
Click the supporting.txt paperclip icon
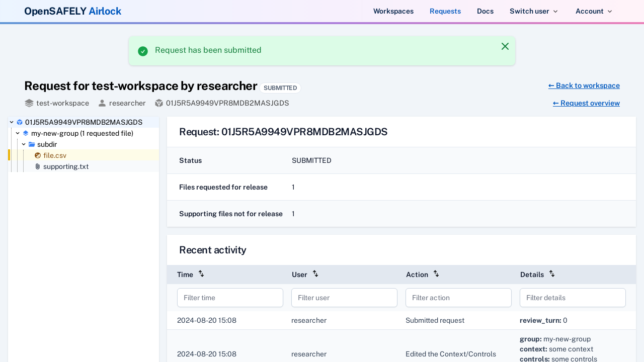click(38, 166)
